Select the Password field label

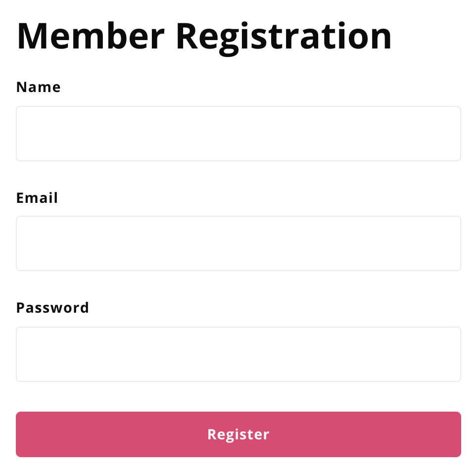[x=52, y=307]
